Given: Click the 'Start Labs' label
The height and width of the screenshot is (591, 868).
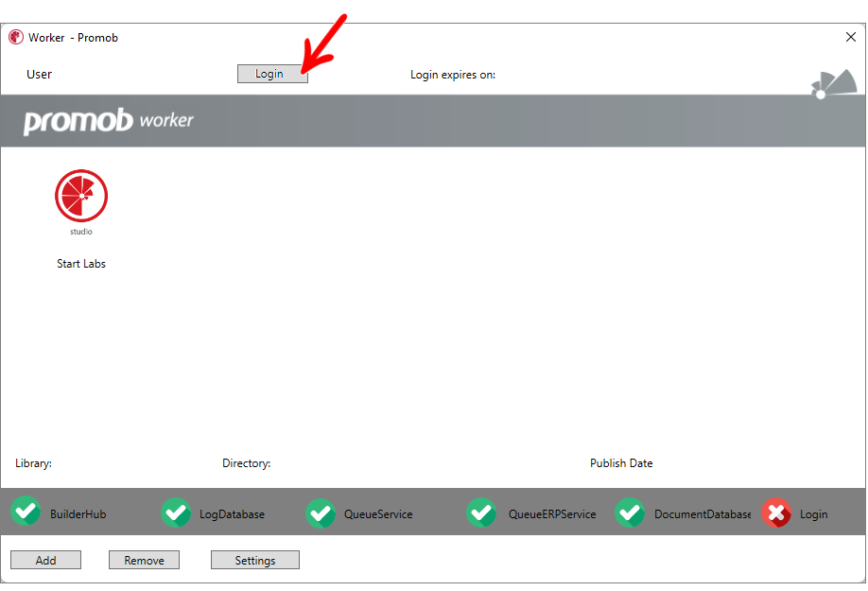Looking at the screenshot, I should [x=81, y=264].
